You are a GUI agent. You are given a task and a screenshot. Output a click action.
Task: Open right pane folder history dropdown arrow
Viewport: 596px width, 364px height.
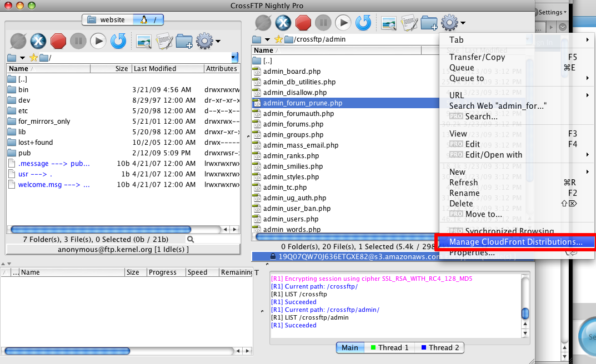click(x=267, y=39)
